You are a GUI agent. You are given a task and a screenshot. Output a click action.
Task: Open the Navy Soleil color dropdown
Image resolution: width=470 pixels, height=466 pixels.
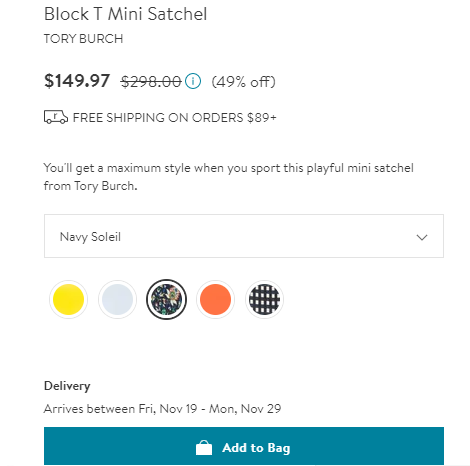point(244,236)
